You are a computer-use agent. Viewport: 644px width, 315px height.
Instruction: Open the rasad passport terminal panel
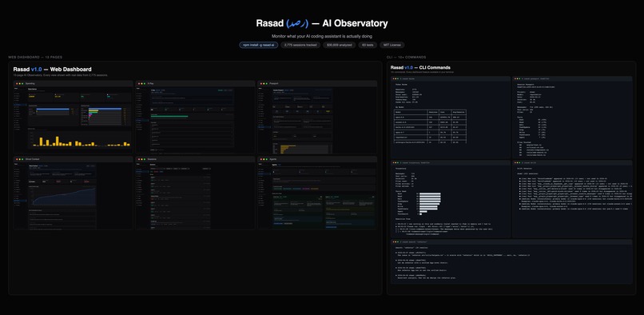point(572,118)
